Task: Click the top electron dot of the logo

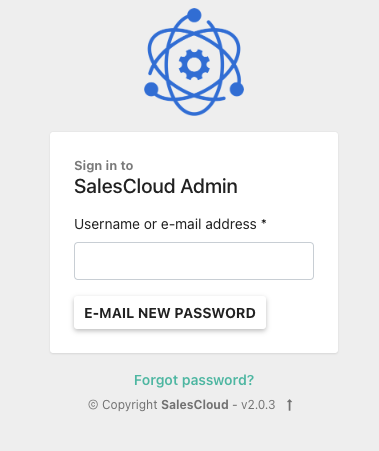Action: pyautogui.click(x=194, y=15)
